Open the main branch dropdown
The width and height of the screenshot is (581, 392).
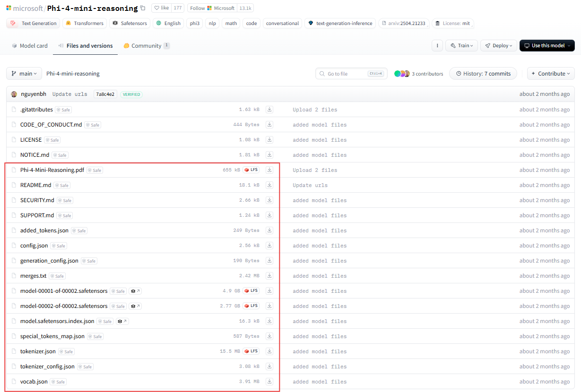[x=24, y=74]
